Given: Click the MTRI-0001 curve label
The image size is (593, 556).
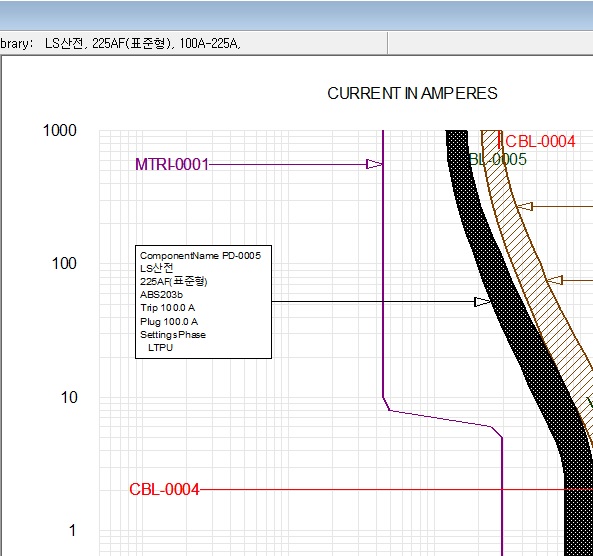Looking at the screenshot, I should click(x=172, y=165).
